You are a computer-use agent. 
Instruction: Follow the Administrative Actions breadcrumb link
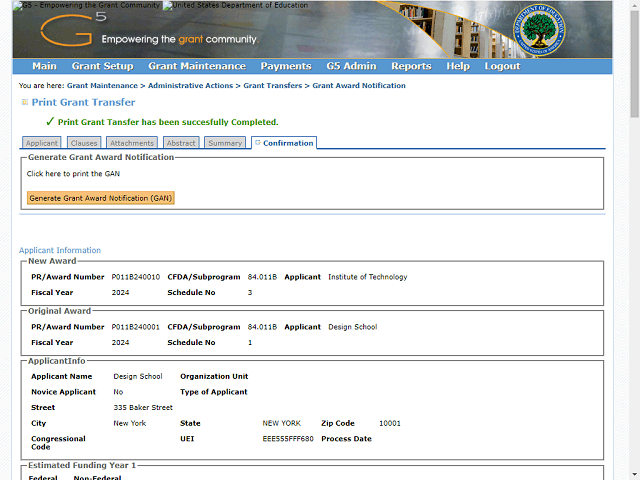[190, 86]
